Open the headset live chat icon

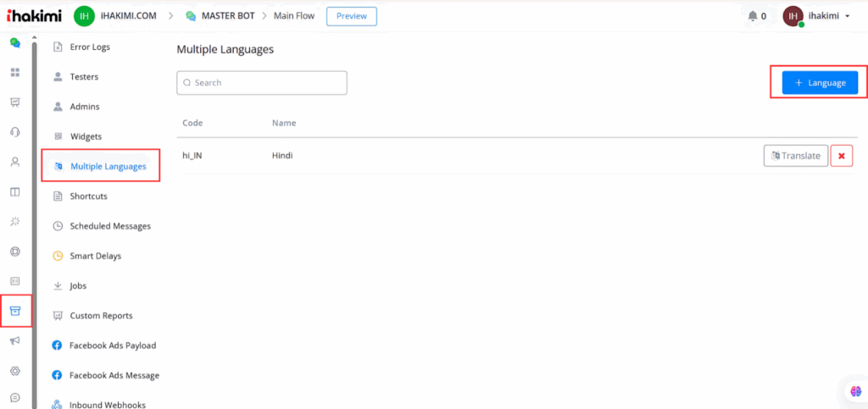14,132
